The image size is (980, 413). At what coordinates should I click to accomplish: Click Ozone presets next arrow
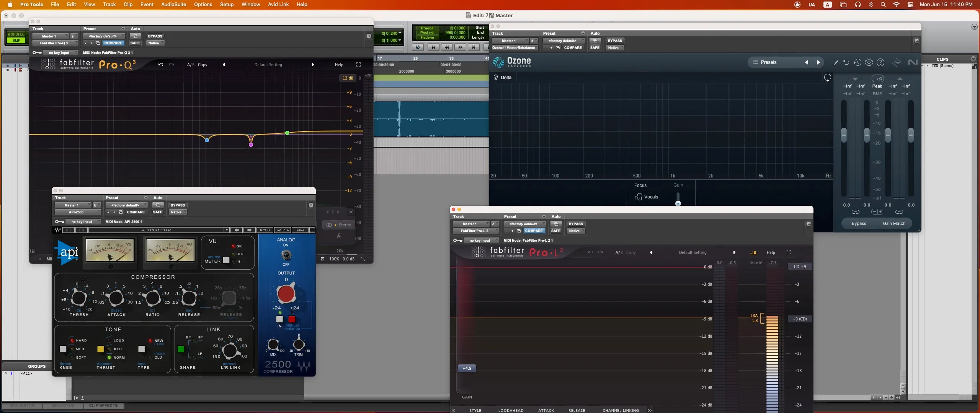pos(818,62)
